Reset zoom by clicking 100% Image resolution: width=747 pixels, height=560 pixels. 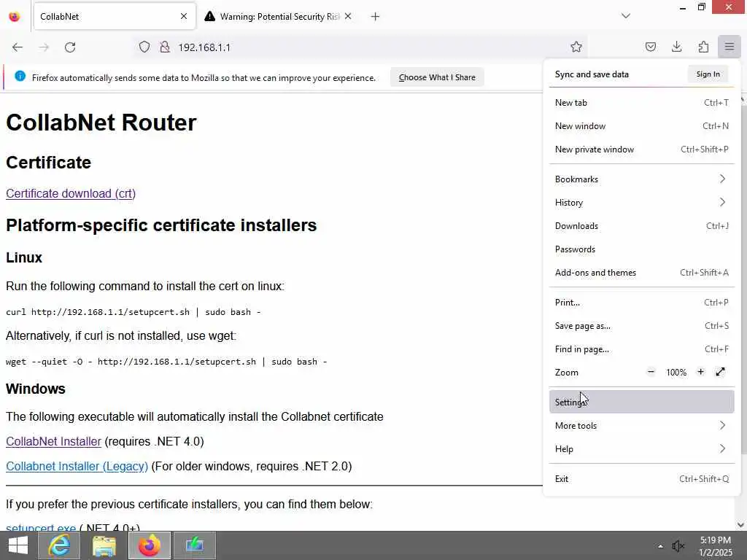click(676, 373)
